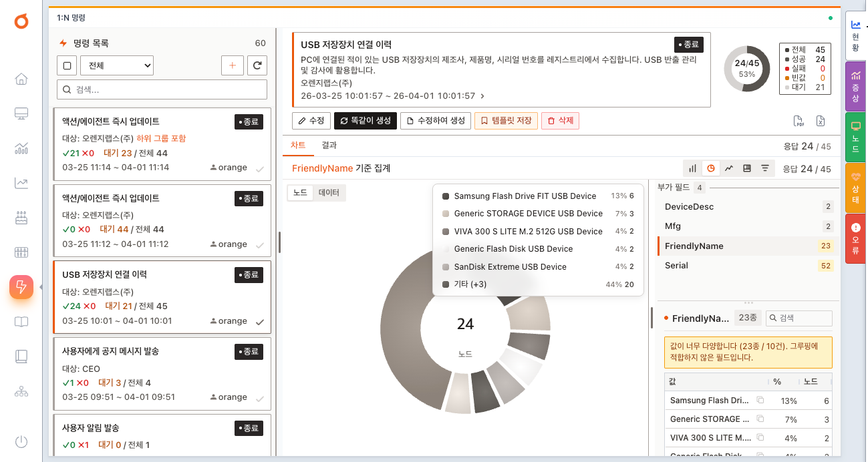Open the 오류 side tab
868x462 pixels.
coord(855,238)
